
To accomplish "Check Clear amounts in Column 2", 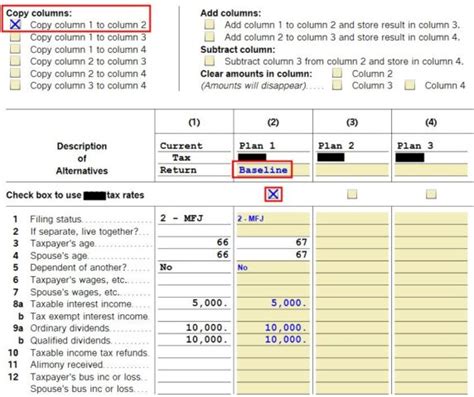I will pos(337,73).
